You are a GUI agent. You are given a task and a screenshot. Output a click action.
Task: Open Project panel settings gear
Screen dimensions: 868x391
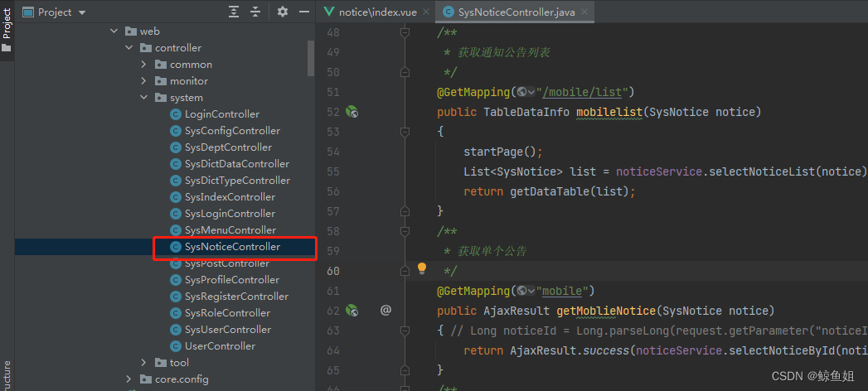tap(283, 12)
